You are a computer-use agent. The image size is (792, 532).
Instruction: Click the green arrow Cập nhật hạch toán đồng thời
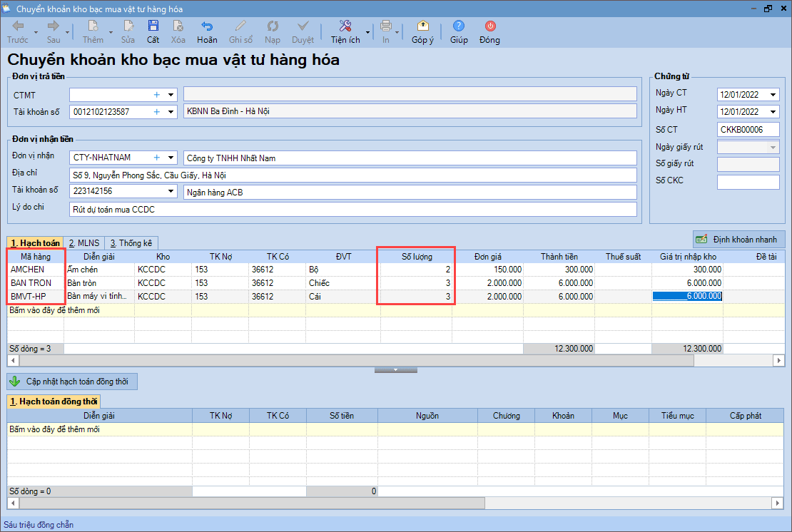(15, 382)
